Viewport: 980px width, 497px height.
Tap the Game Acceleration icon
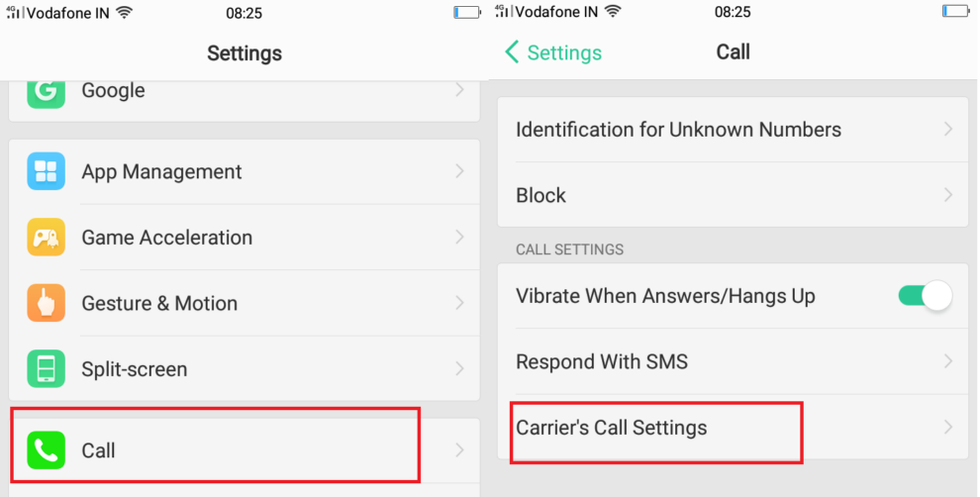pyautogui.click(x=46, y=238)
